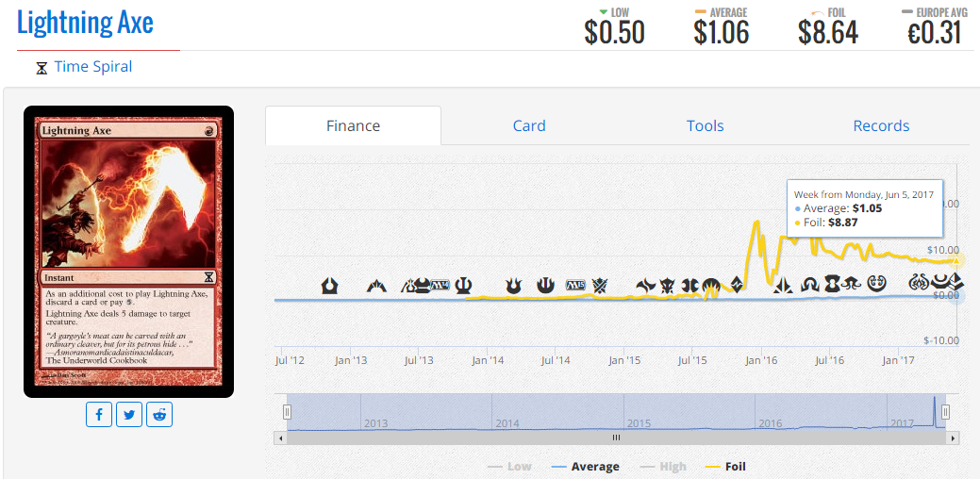Toggle the Foil price series in legend
The width and height of the screenshot is (980, 479).
(725, 467)
